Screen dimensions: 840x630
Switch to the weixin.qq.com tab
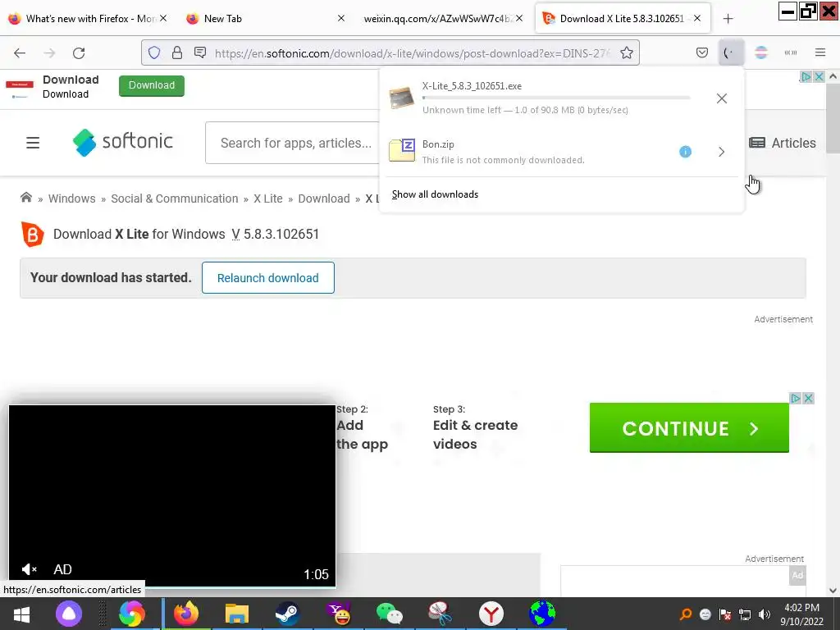(442, 18)
